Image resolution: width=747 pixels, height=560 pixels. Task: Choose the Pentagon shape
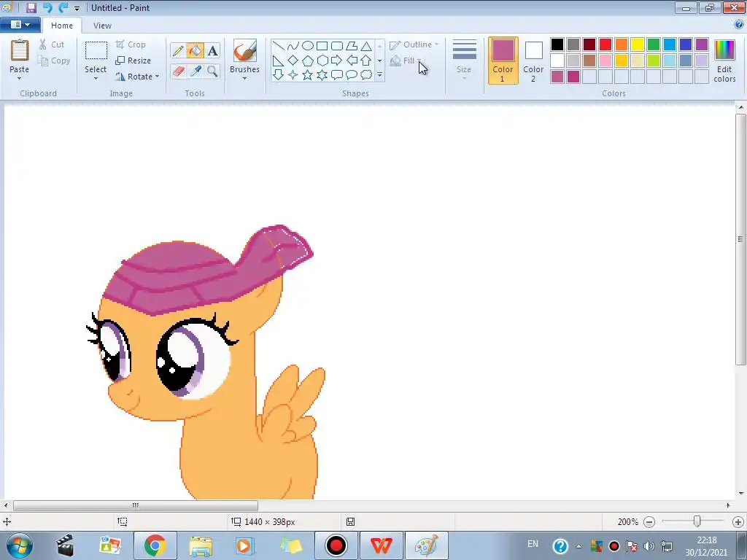[308, 61]
